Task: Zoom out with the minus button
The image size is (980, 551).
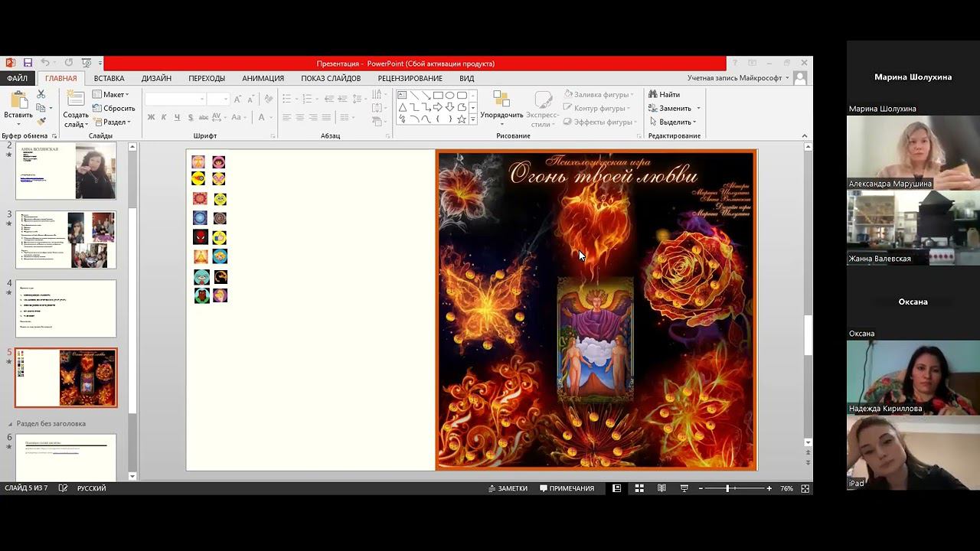Action: click(701, 488)
